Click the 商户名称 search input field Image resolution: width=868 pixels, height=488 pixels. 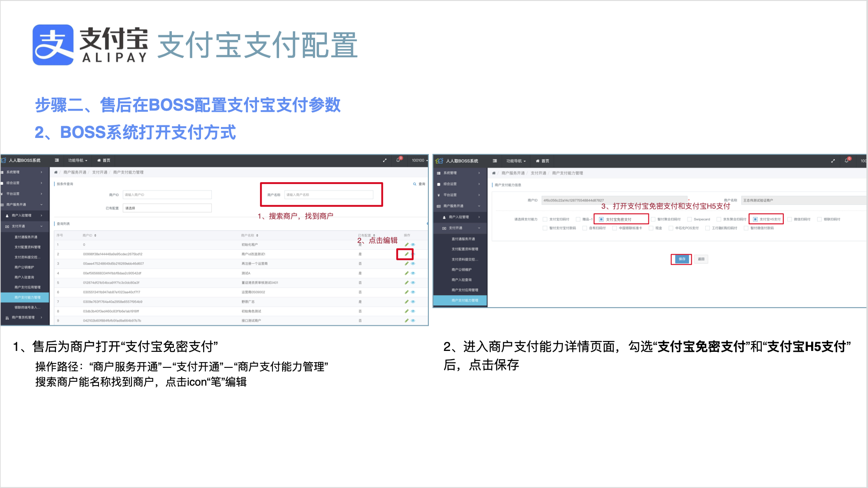(x=329, y=195)
